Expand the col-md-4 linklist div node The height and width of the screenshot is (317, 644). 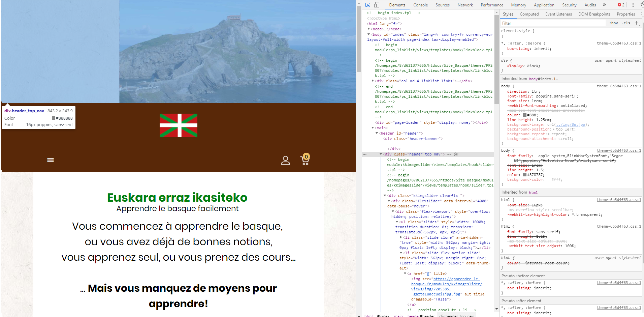373,81
